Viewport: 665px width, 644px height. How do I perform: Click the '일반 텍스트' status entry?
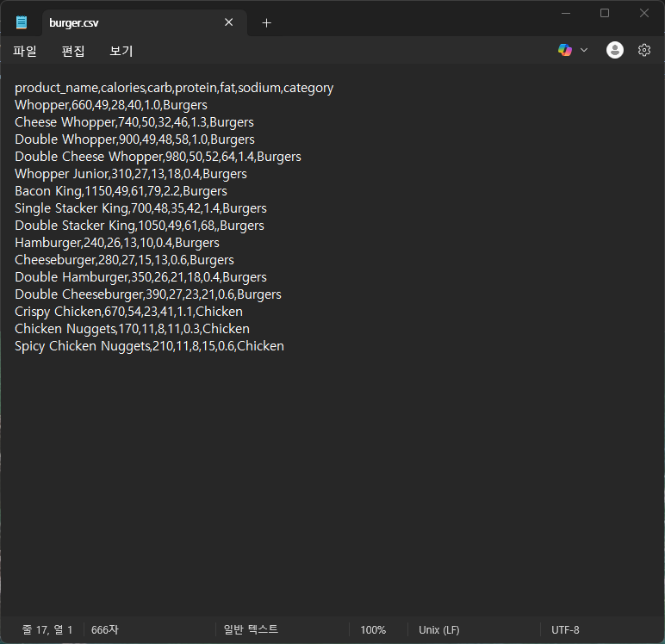pos(251,629)
